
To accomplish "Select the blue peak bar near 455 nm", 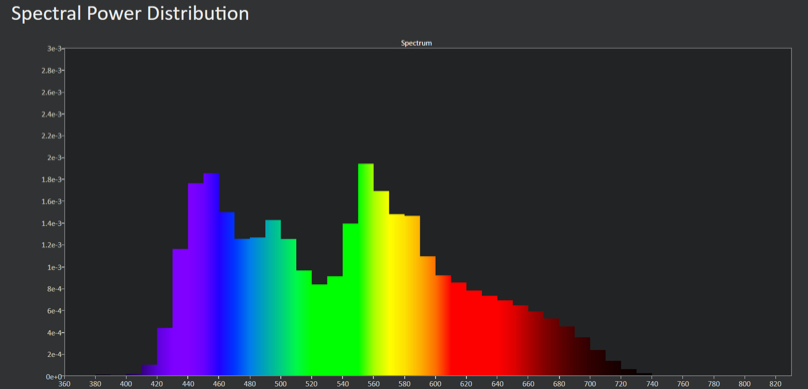I will point(211,274).
